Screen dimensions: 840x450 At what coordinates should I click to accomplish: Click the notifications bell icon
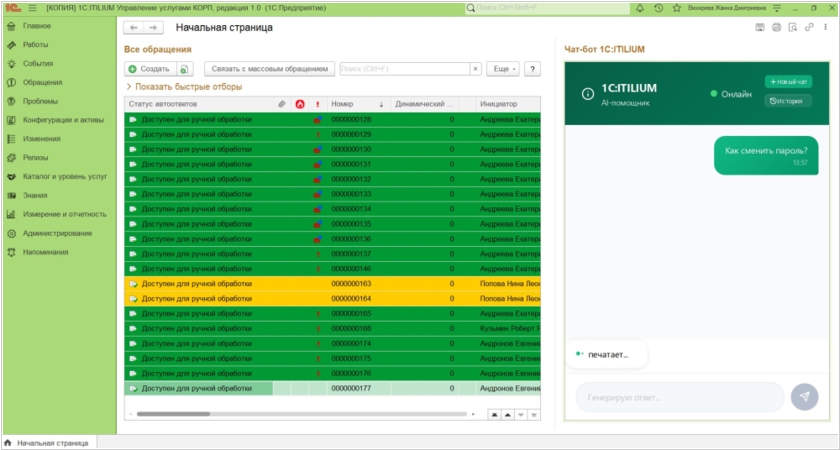pos(640,8)
